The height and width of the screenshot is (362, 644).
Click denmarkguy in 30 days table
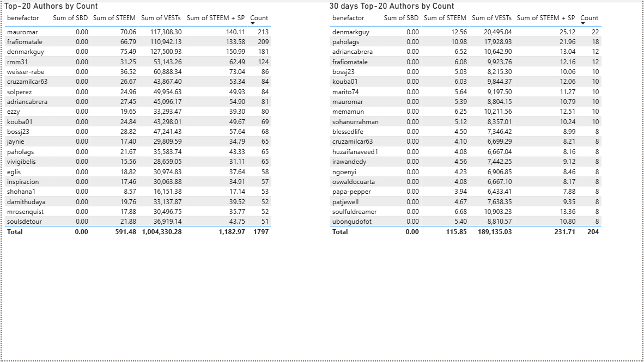(x=351, y=32)
